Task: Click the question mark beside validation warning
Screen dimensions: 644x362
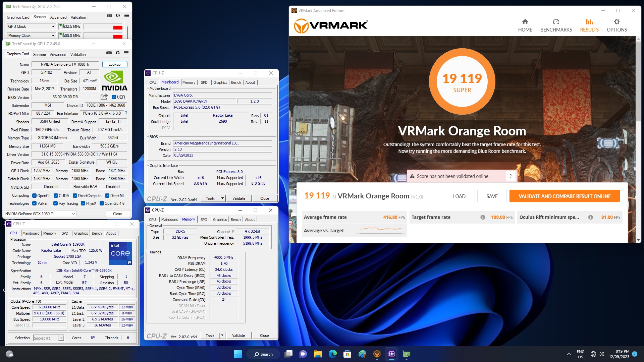Action: click(511, 176)
